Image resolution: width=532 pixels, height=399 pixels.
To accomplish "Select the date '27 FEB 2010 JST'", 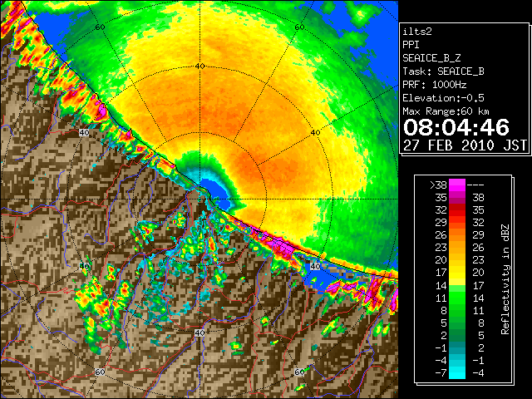I will [465, 145].
